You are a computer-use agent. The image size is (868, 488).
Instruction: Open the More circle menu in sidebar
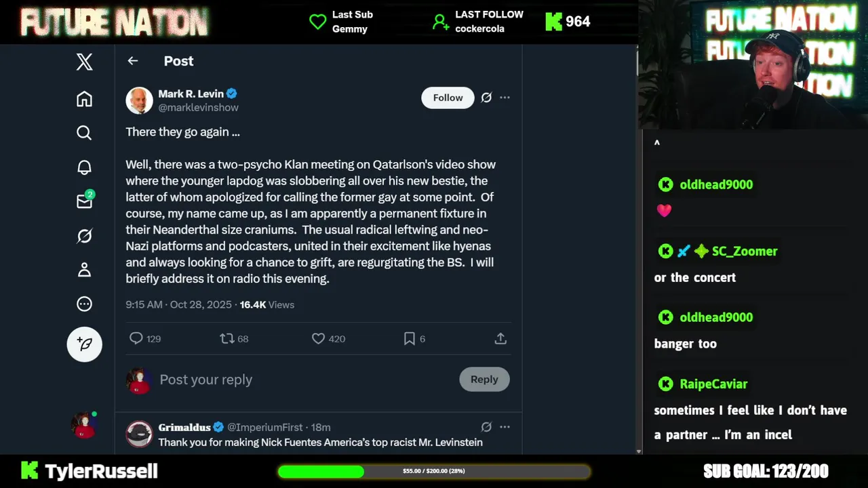84,304
